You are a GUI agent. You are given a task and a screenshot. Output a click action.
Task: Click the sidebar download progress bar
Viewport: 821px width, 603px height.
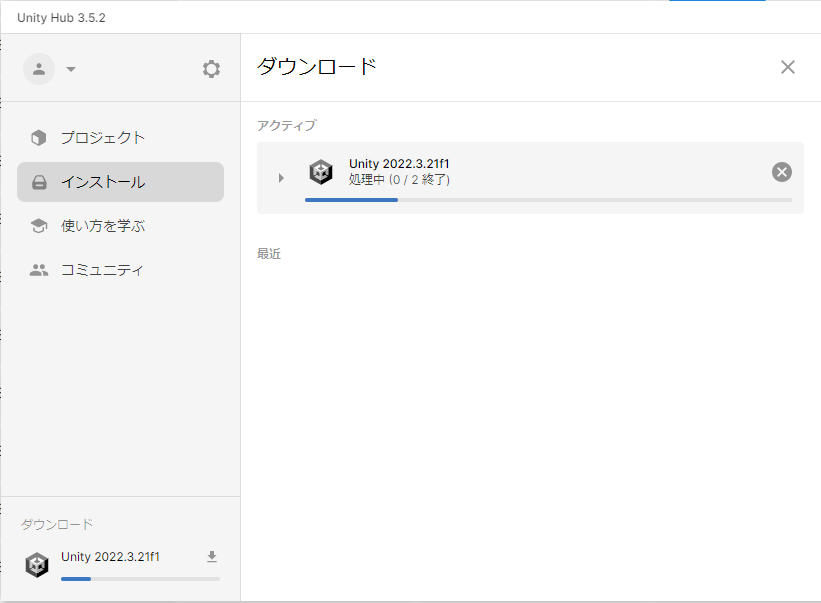click(140, 578)
